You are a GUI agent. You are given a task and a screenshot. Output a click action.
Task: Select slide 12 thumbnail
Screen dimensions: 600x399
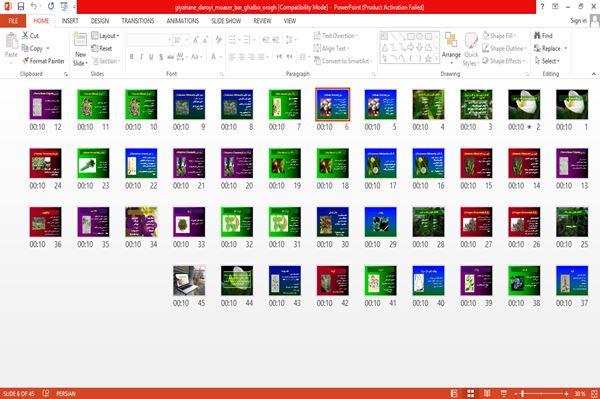tap(46, 104)
